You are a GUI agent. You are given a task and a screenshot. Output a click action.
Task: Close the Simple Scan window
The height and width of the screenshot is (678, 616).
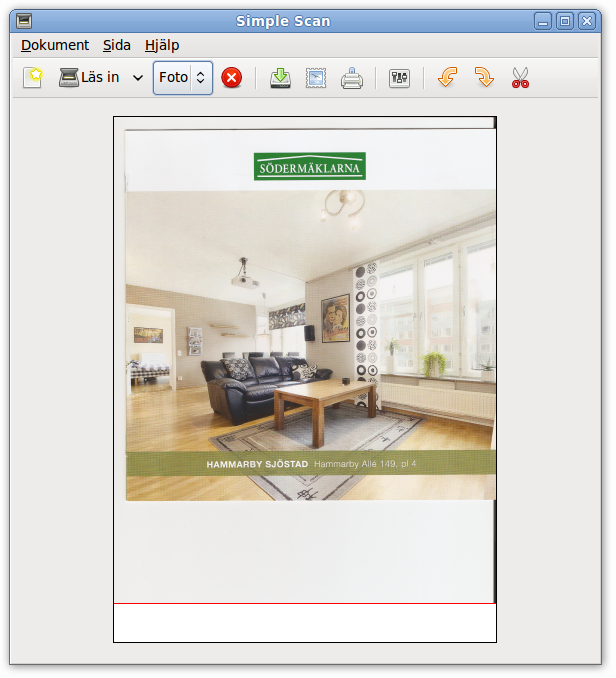(587, 21)
